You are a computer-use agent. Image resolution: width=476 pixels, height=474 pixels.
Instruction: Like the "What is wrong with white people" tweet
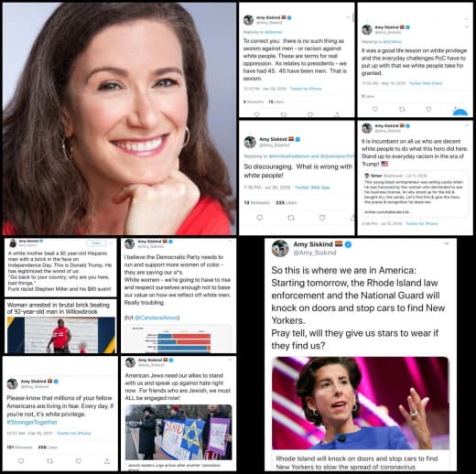[322, 218]
